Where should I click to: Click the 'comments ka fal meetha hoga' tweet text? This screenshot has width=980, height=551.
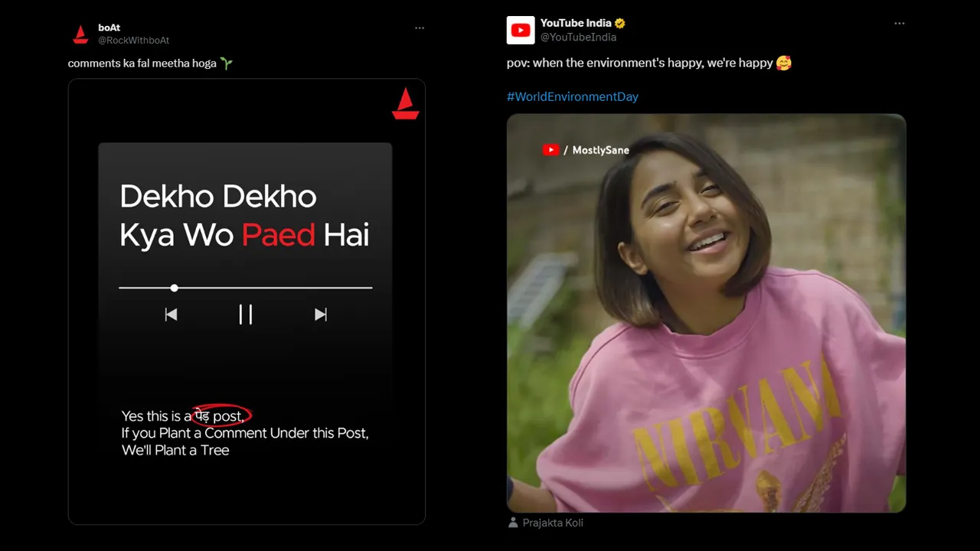(142, 64)
